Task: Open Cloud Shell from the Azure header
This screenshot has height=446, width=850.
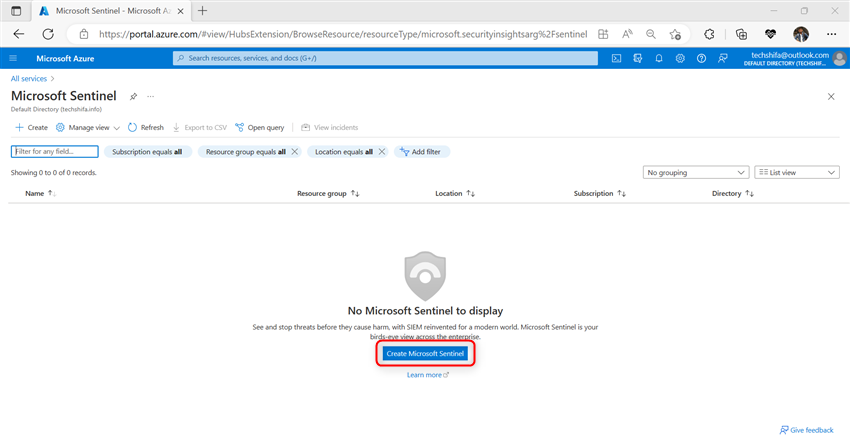Action: tap(616, 58)
